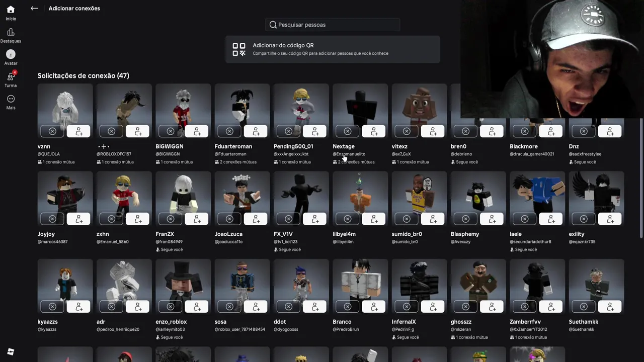Click the Roblox logo icon at bottom left

coord(11,352)
